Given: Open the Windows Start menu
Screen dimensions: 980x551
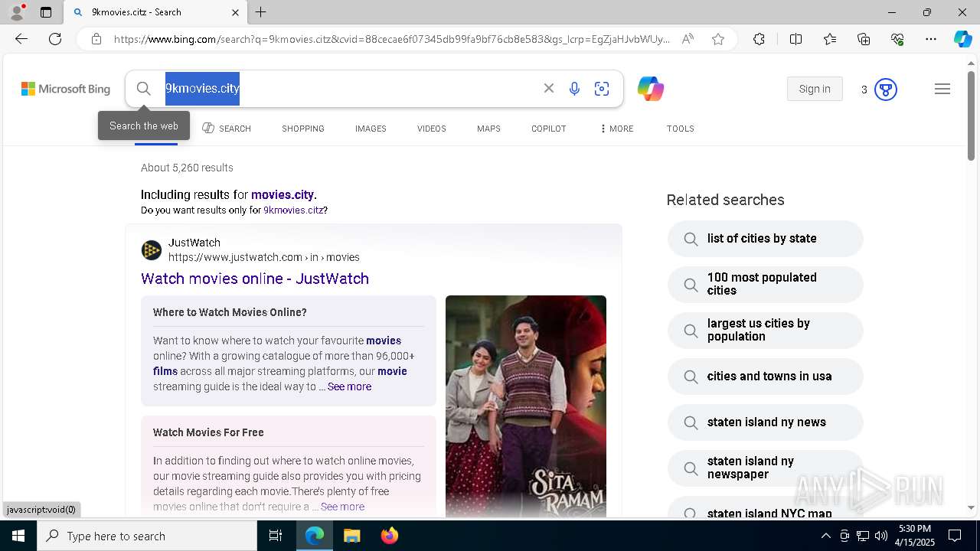Looking at the screenshot, I should pos(18,536).
